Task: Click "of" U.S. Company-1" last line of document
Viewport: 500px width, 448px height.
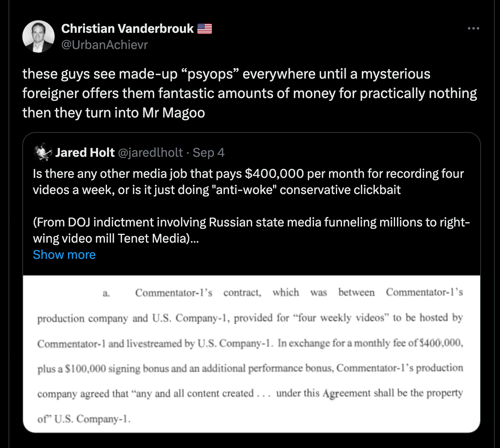Action: tap(84, 418)
